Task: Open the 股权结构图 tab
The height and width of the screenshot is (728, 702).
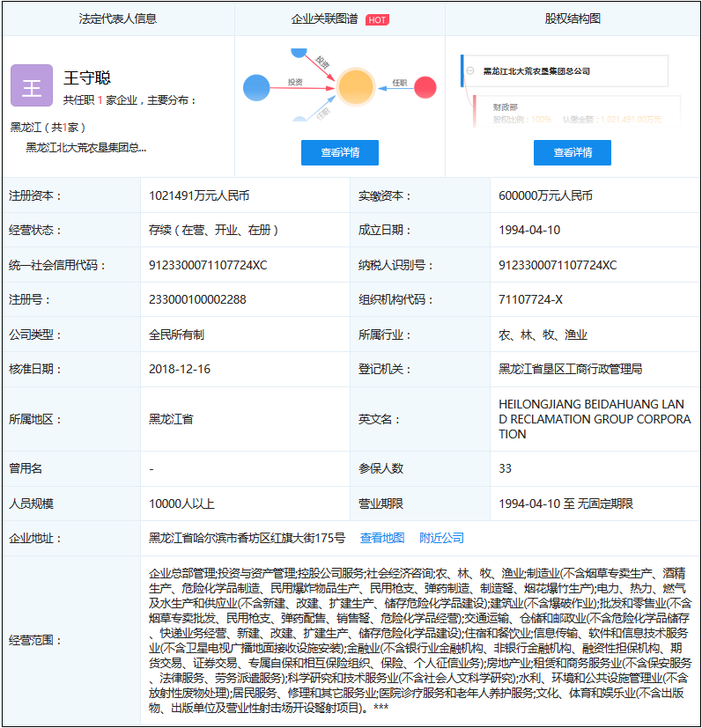Action: pyautogui.click(x=573, y=18)
